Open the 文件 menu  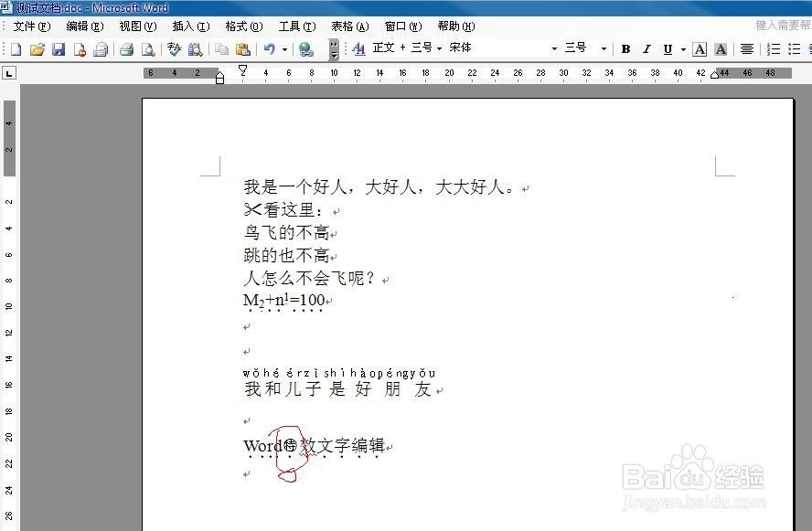point(33,27)
